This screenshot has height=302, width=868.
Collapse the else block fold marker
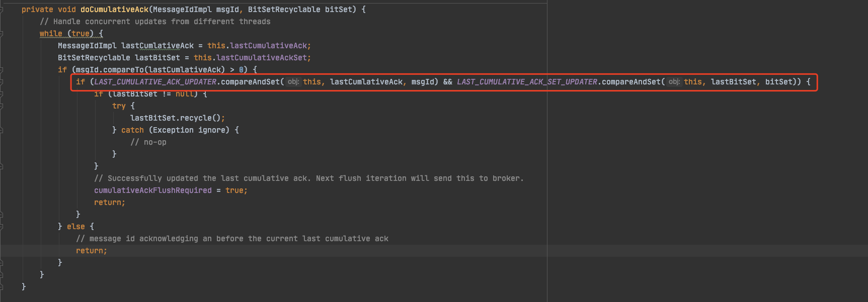point(2,227)
